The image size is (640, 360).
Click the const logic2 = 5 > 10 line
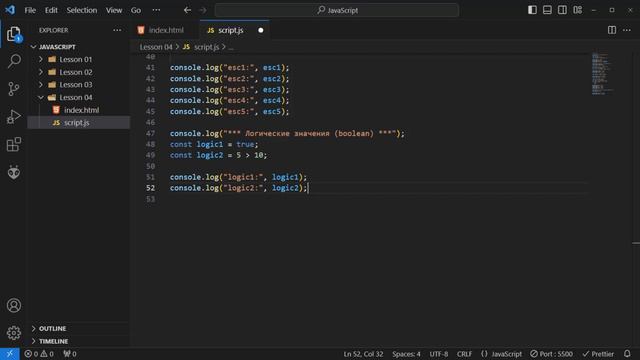[218, 156]
